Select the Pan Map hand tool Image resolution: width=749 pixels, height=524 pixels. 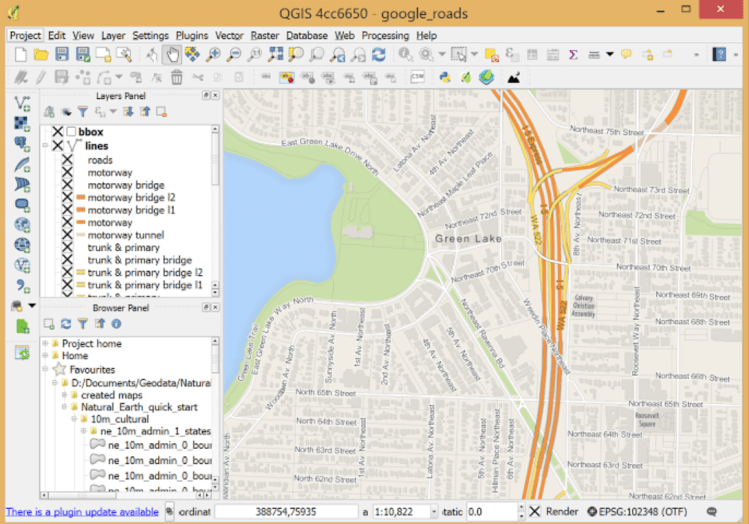coord(172,54)
